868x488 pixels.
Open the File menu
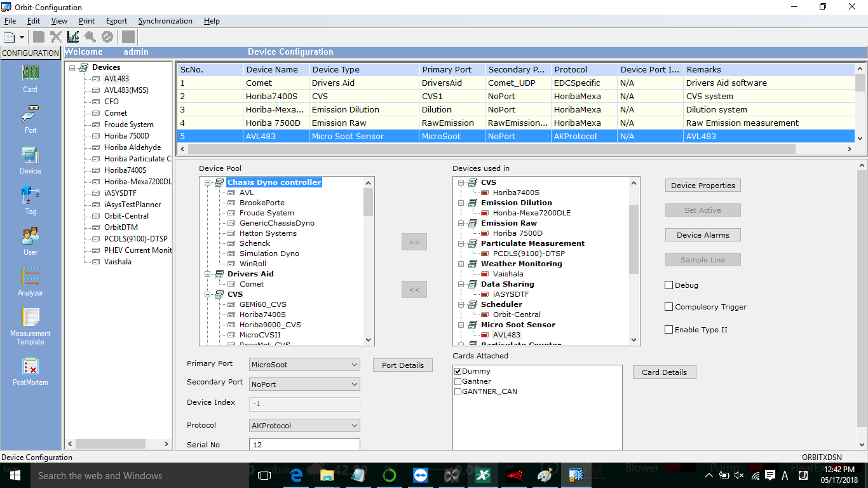tap(10, 21)
